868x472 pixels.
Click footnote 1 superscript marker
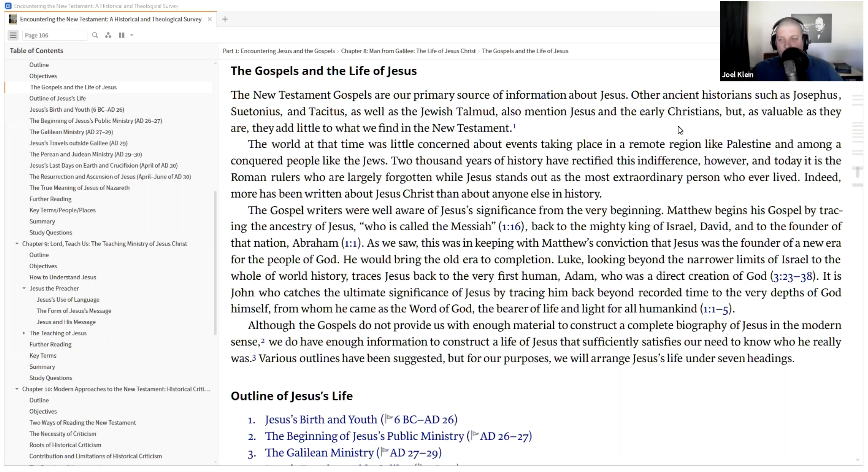tap(514, 126)
